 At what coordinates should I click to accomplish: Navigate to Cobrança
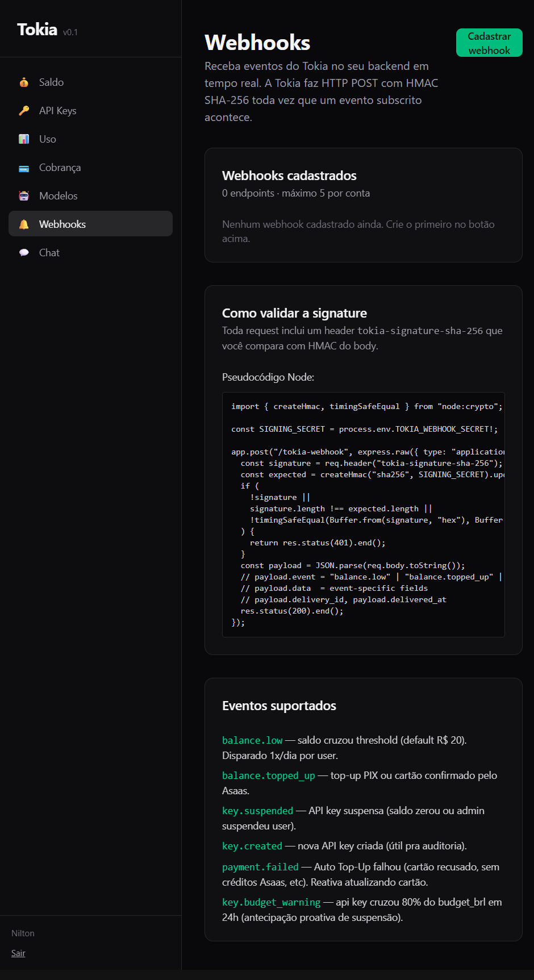[x=90, y=167]
